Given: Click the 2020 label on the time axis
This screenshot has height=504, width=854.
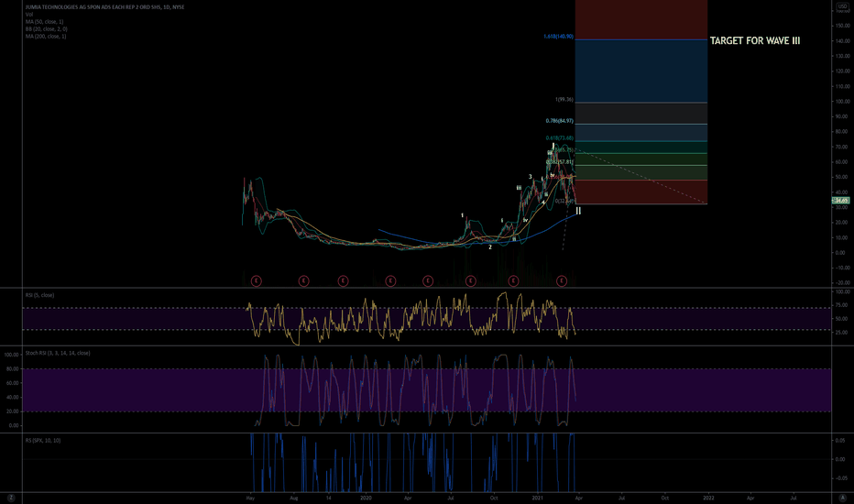Looking at the screenshot, I should tap(366, 498).
